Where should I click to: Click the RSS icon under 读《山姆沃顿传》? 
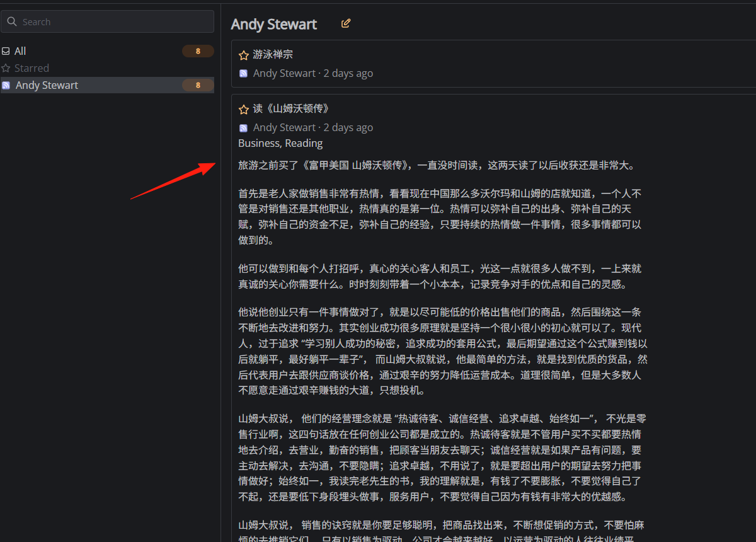click(x=243, y=128)
